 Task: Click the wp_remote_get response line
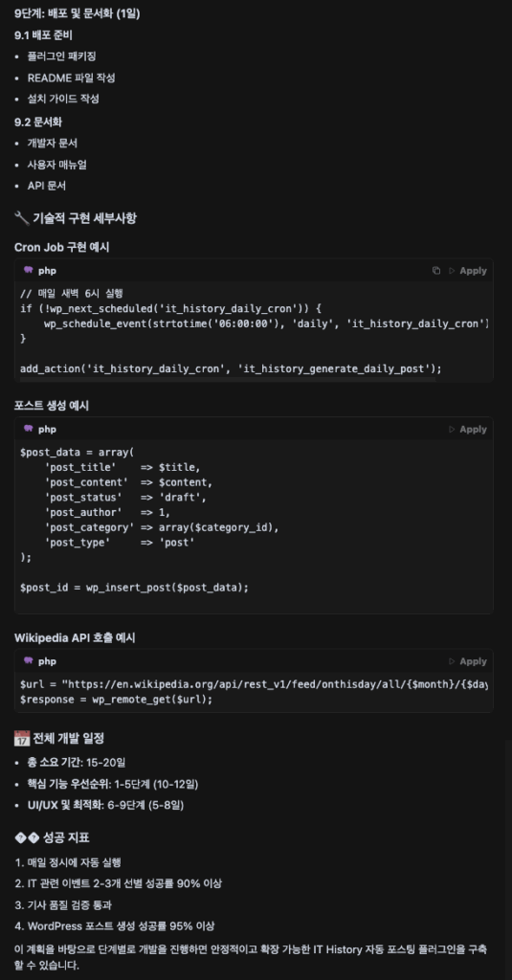(117, 700)
